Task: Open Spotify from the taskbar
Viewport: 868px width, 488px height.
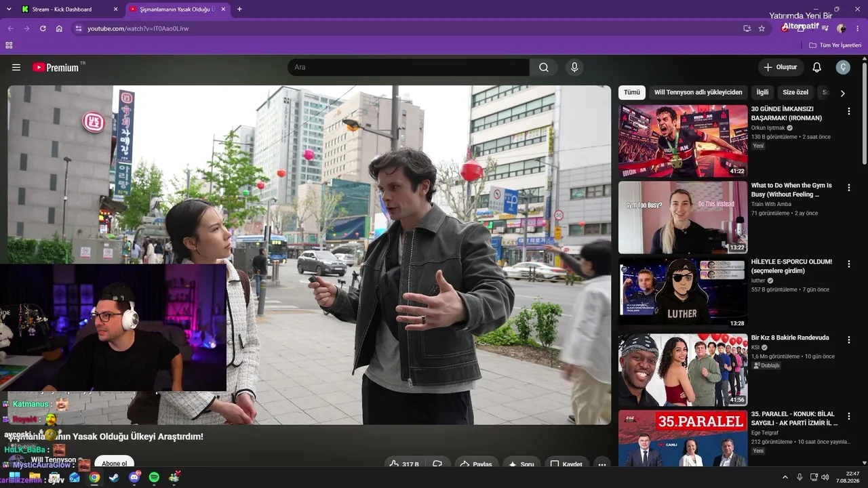Action: 154,478
